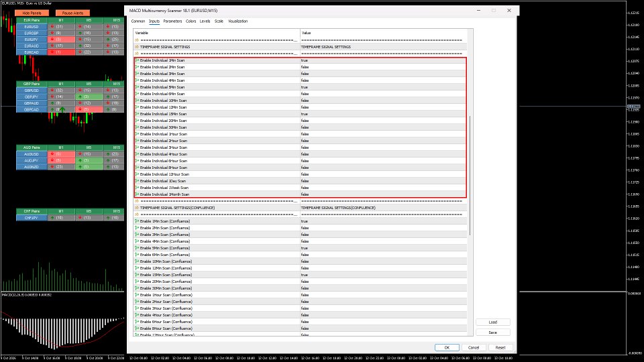Open the Scale tab
The width and height of the screenshot is (644, 362).
tap(219, 21)
